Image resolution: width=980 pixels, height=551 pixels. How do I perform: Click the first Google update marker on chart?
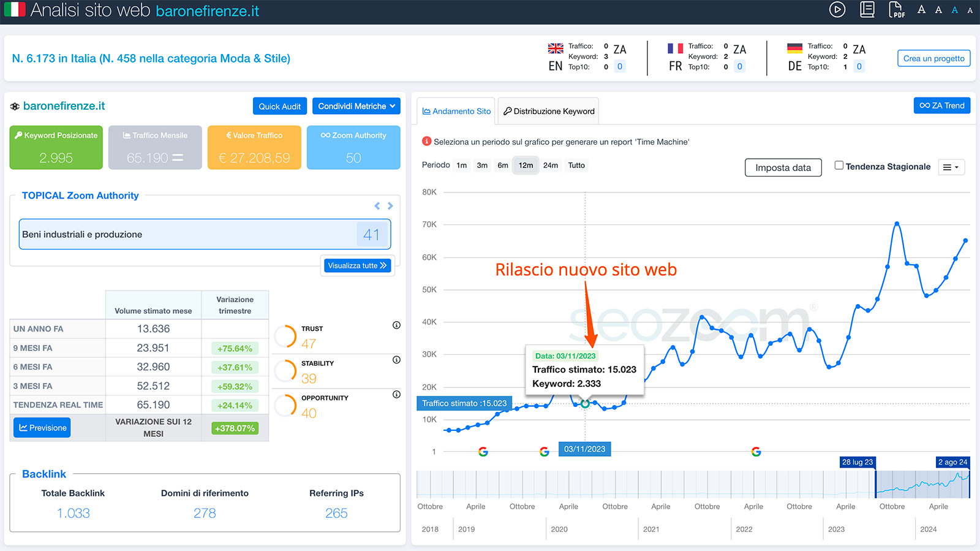[483, 452]
